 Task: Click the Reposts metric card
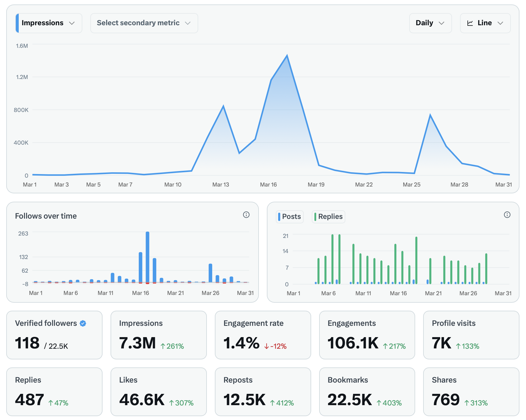263,391
